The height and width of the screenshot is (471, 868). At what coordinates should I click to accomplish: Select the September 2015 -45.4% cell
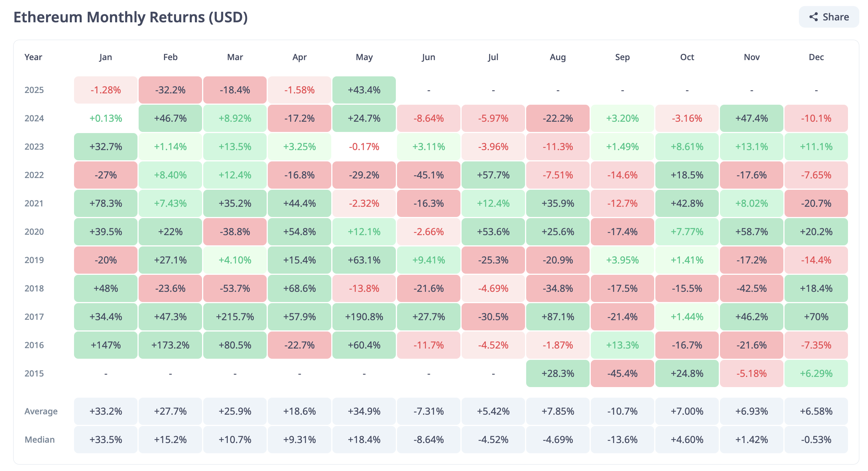622,373
